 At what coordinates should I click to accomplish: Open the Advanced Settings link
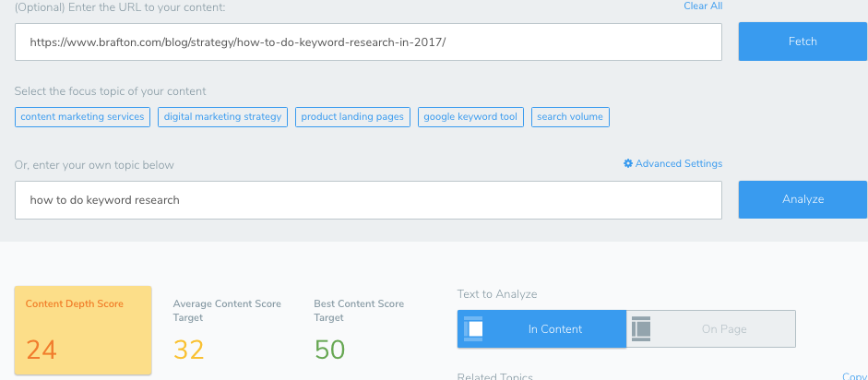pos(678,164)
